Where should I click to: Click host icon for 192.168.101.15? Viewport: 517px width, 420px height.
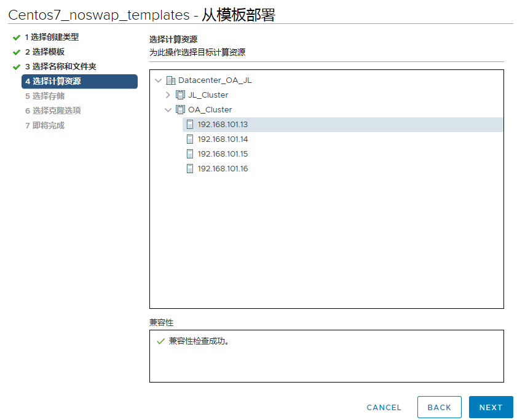point(190,154)
